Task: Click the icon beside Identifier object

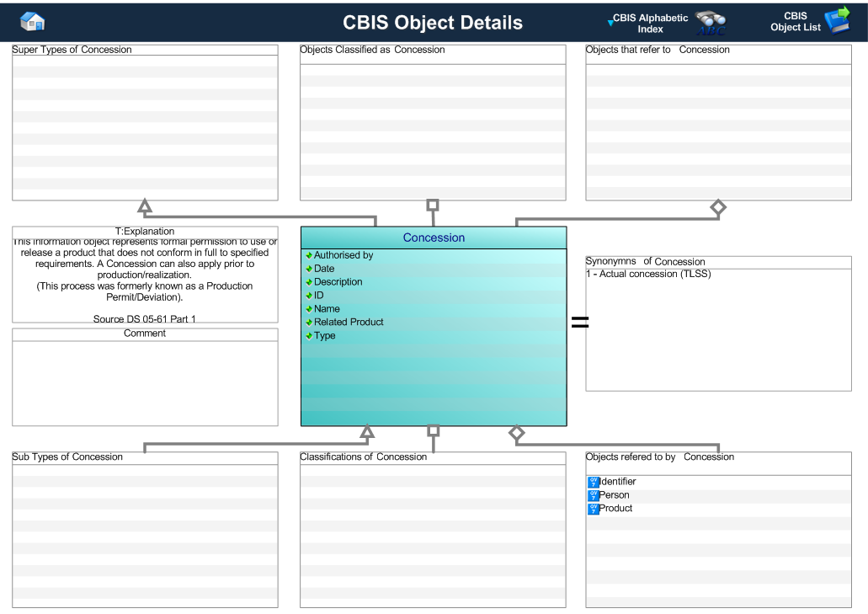Action: point(593,482)
